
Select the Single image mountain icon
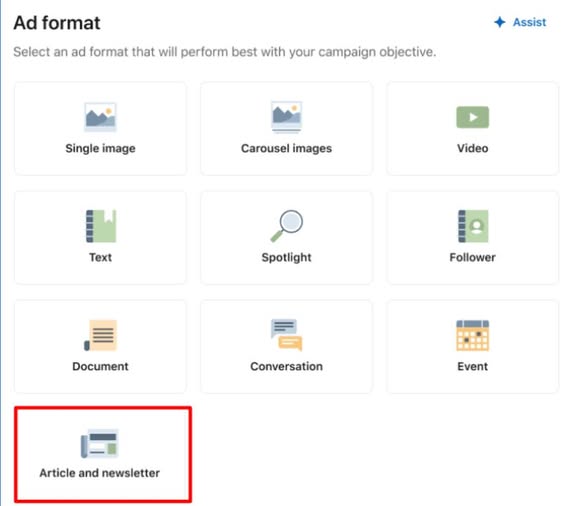click(100, 117)
